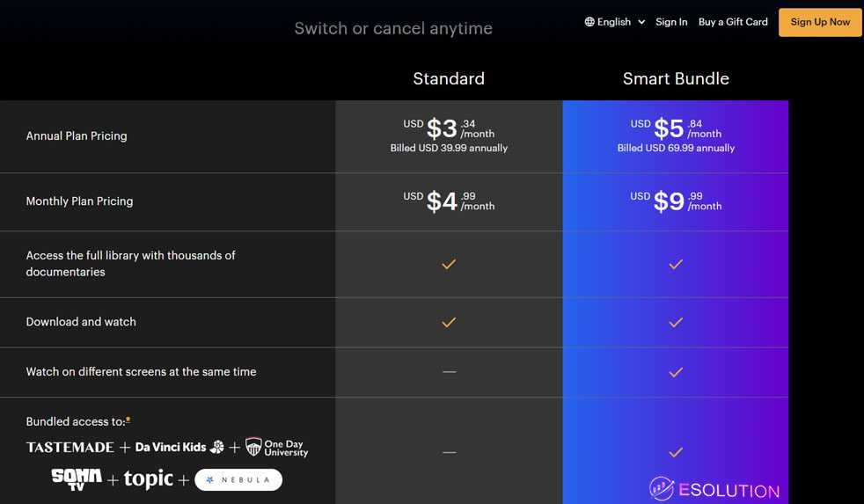Open the Buy a Gift Card link
The width and height of the screenshot is (864, 504).
[x=733, y=22]
